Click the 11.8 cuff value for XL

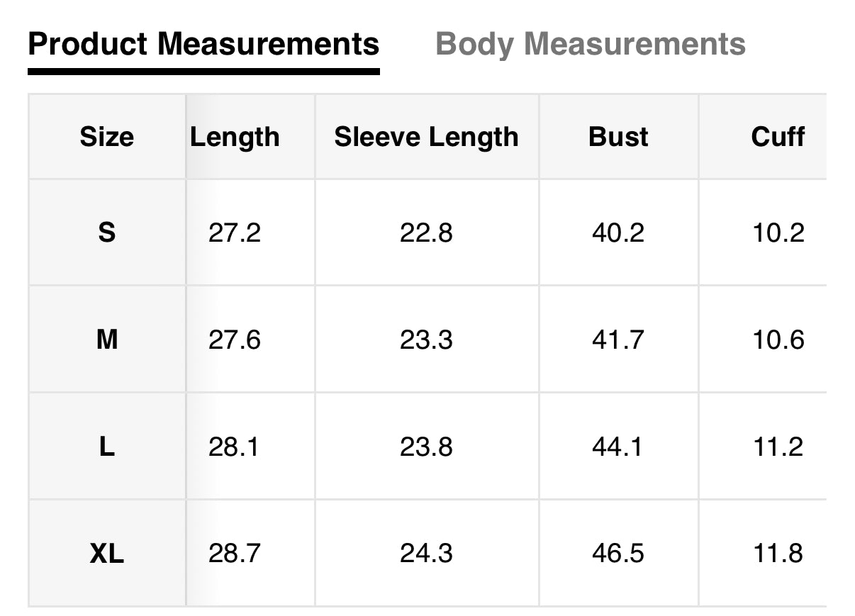(778, 554)
